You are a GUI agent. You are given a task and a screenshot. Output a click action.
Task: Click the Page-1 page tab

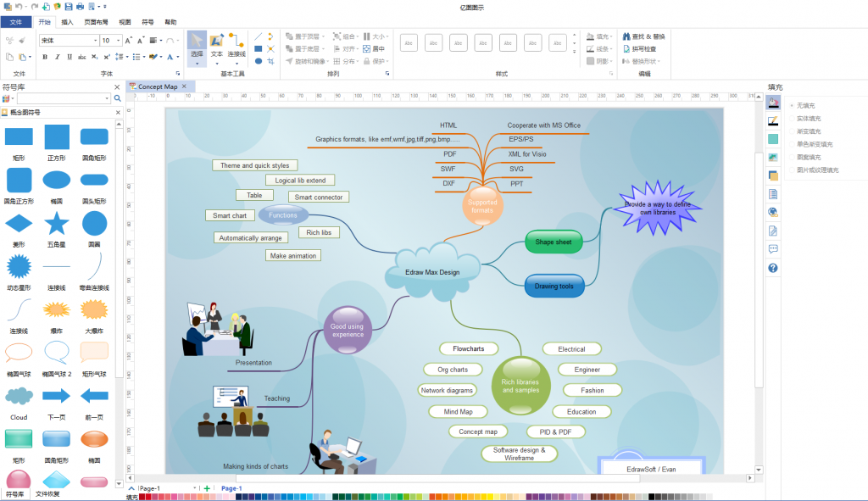pyautogui.click(x=231, y=488)
